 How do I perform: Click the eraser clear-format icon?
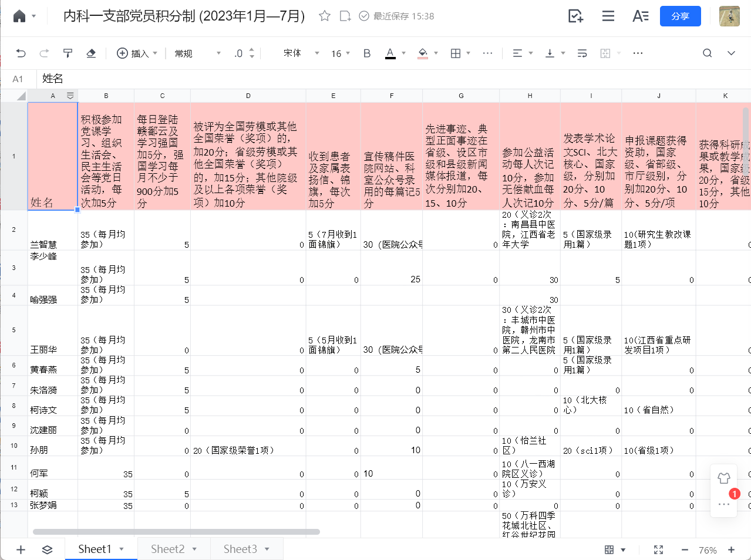point(91,53)
